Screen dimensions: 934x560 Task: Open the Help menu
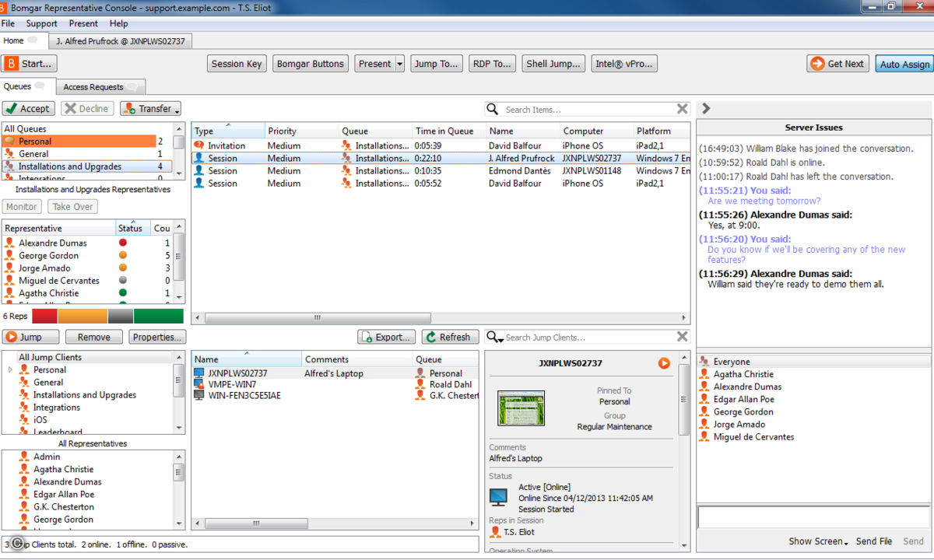coord(119,24)
